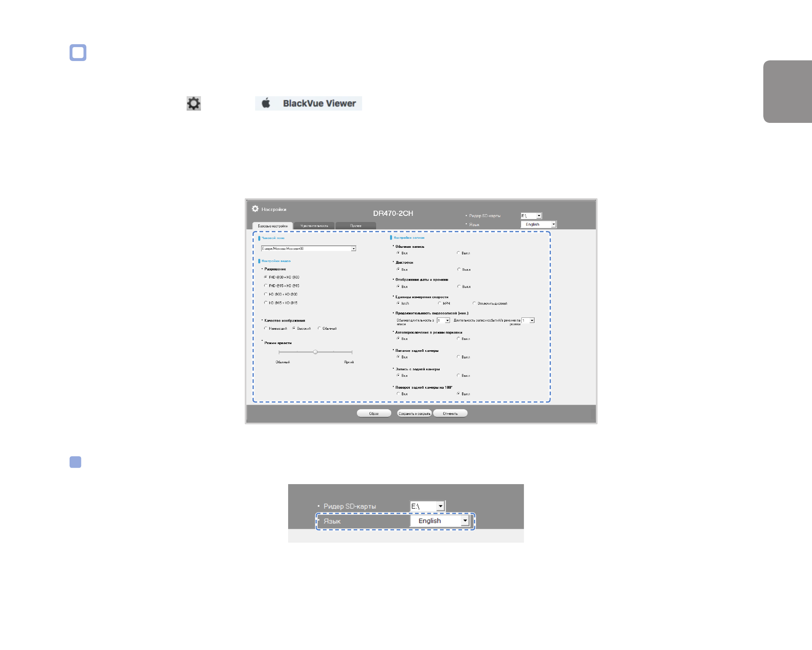Screen dimensions: 812x650
Task: Open the SD card drive E:\ dropdown in settings window
Action: 531,216
